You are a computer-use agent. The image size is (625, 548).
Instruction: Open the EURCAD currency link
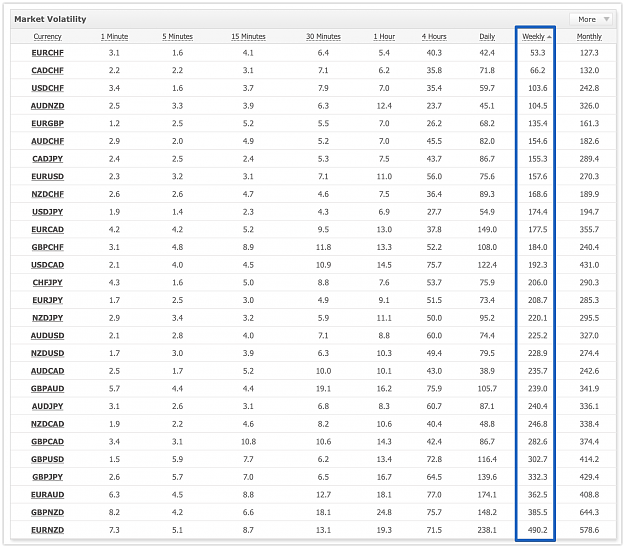pos(47,230)
